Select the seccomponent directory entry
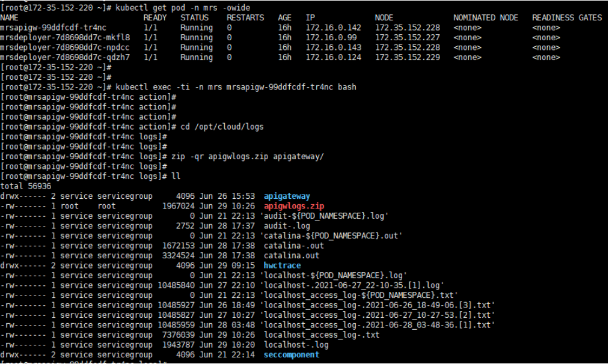Viewport: 609px width, 364px height. pos(292,355)
